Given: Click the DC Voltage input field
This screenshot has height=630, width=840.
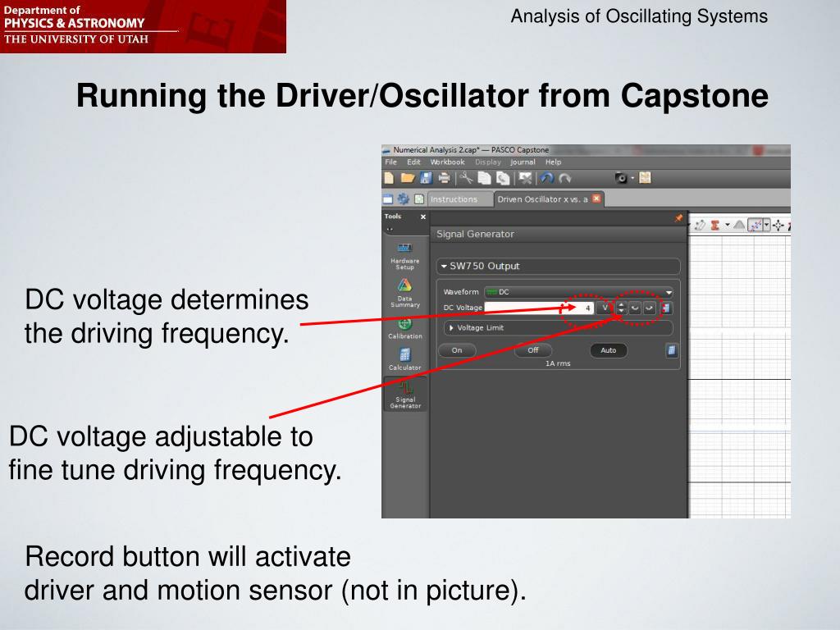Looking at the screenshot, I should (x=539, y=308).
